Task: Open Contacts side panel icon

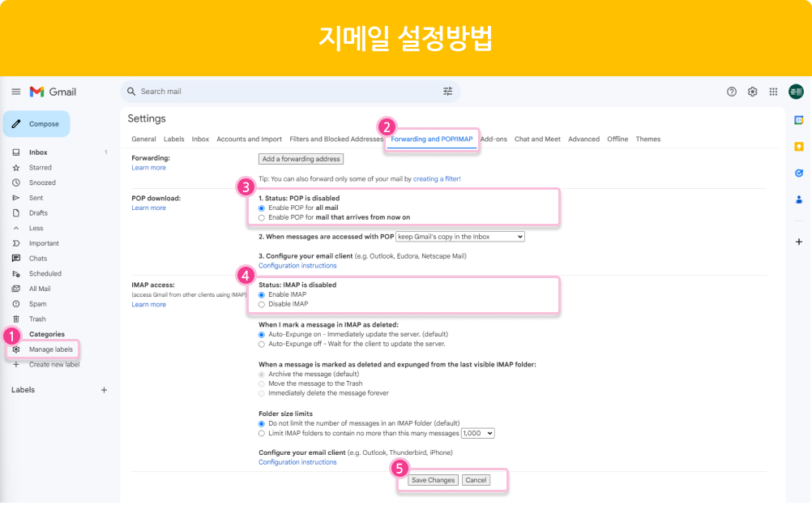Action: [798, 199]
